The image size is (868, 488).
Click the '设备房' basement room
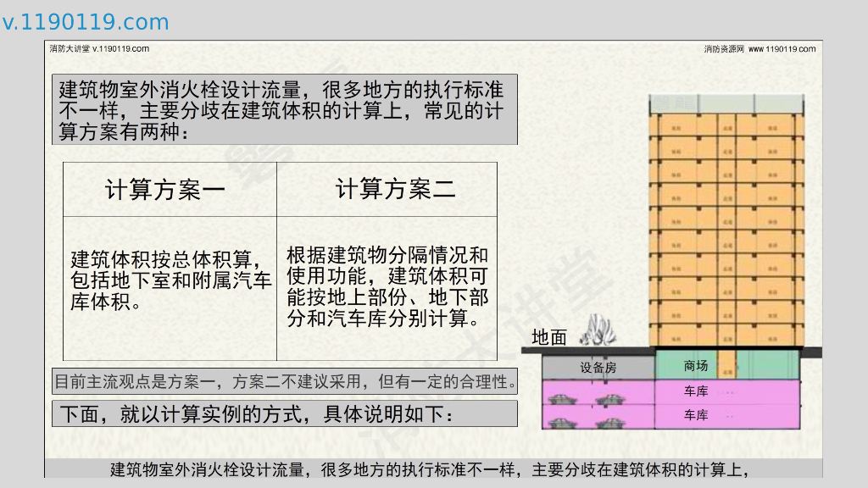click(598, 368)
